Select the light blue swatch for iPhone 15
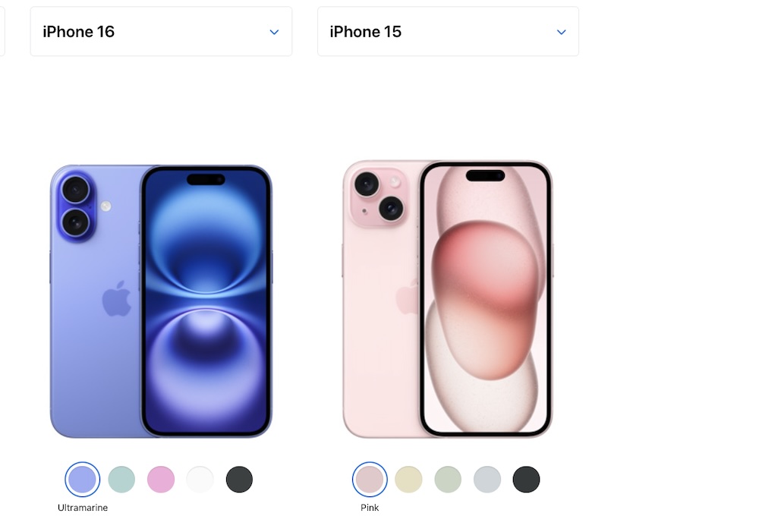 point(487,479)
